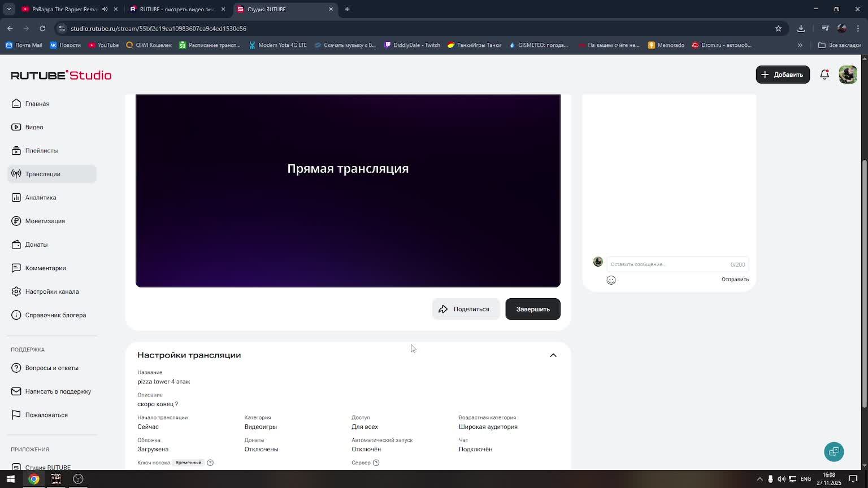Open notifications bell in RUTUBE Studio
The width and height of the screenshot is (868, 488).
click(824, 75)
